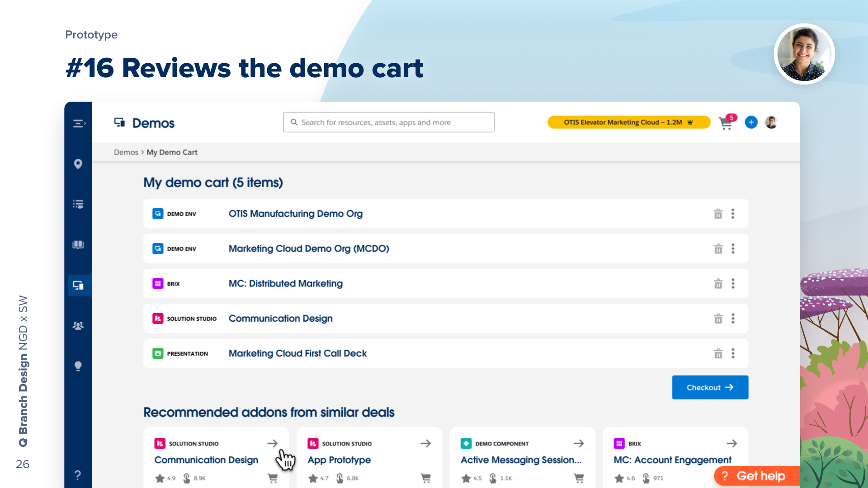Click the DEMO ENV tag on OTIS row
The height and width of the screenshot is (488, 868).
coord(175,214)
